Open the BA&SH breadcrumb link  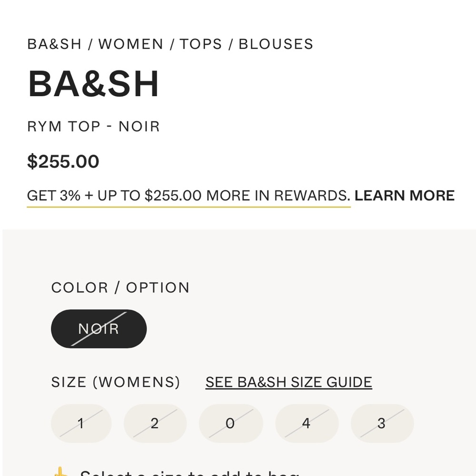click(54, 44)
